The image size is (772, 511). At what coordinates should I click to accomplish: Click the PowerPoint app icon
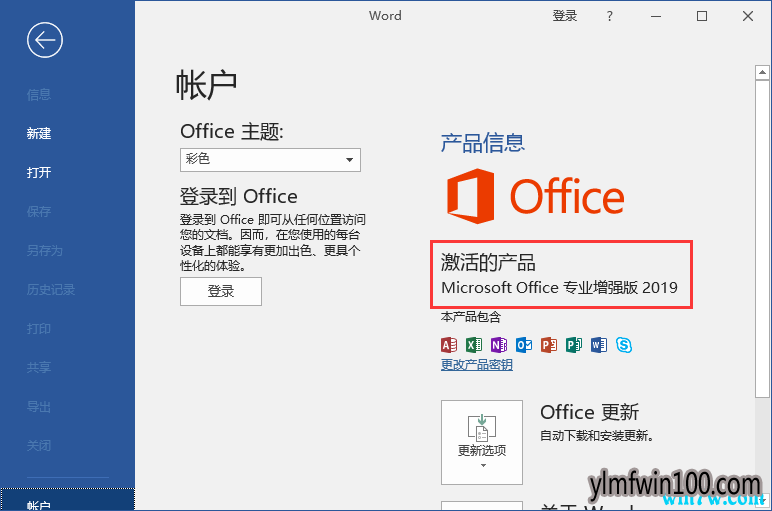pos(549,345)
